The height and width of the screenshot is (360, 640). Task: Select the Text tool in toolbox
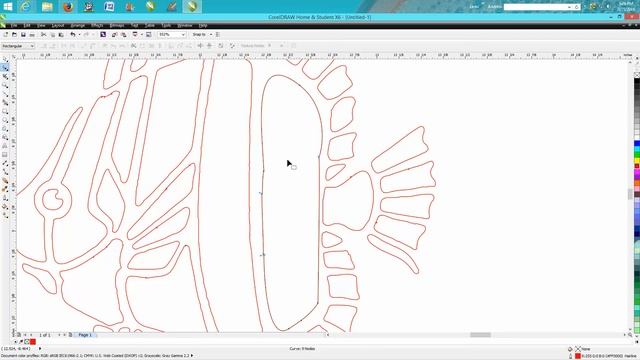[5, 146]
